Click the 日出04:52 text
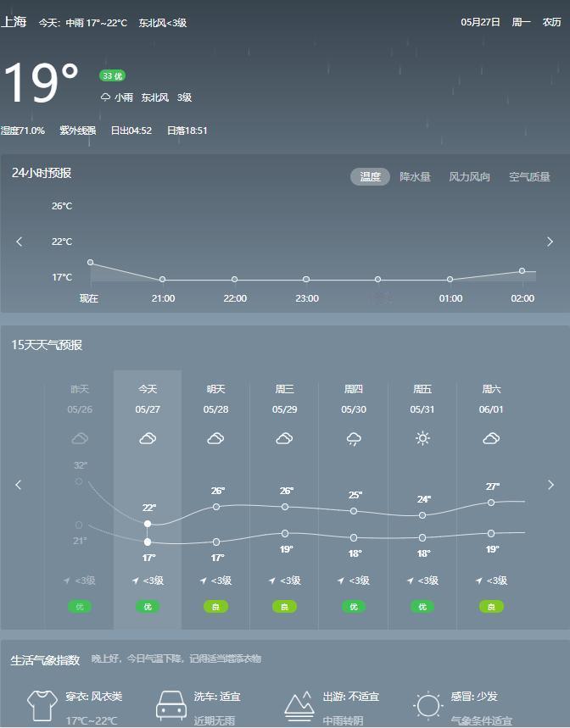 tap(131, 131)
